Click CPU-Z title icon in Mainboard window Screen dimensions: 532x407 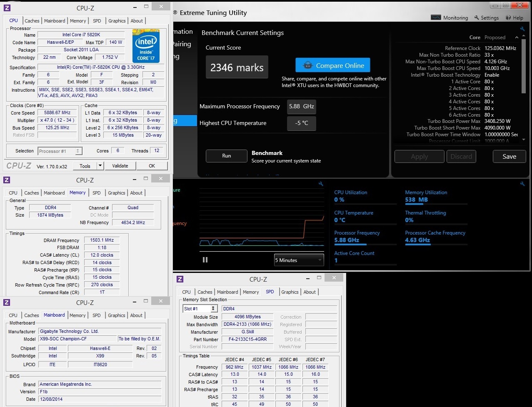tap(7, 302)
